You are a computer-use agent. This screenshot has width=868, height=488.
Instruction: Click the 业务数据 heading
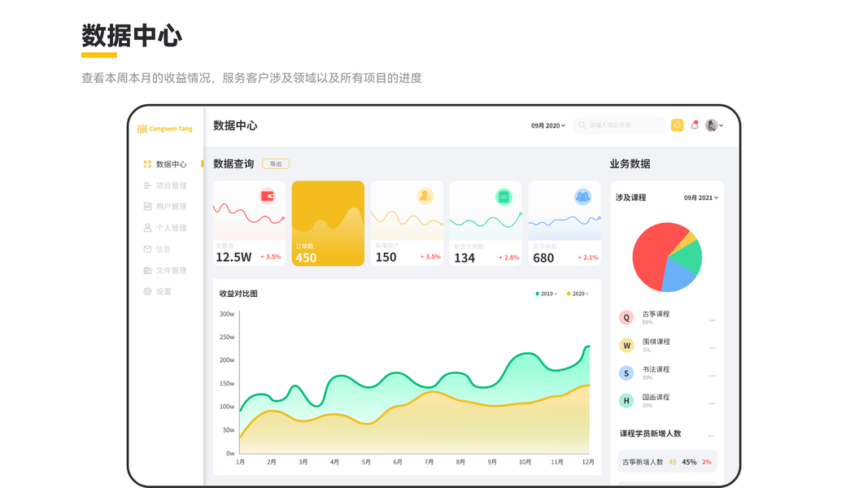pyautogui.click(x=630, y=163)
